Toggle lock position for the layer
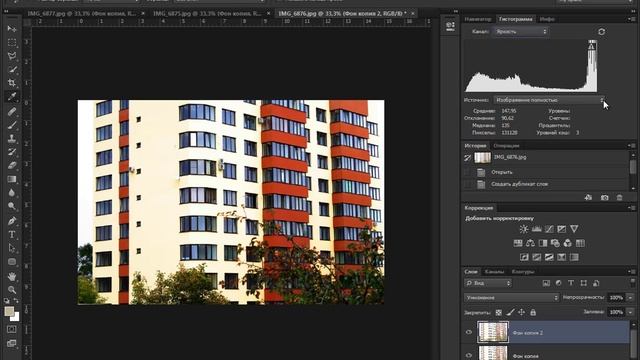Image resolution: width=640 pixels, height=360 pixels. pos(522,313)
